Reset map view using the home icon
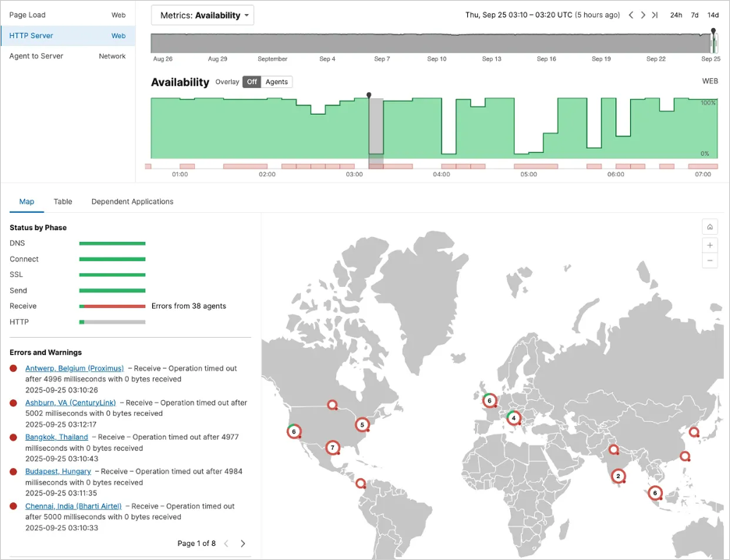Image resolution: width=730 pixels, height=560 pixels. [709, 226]
